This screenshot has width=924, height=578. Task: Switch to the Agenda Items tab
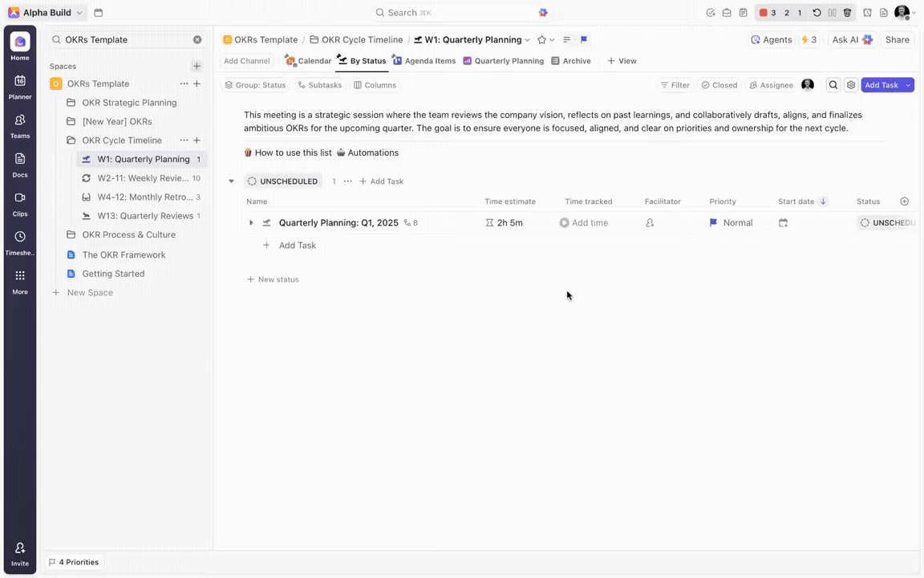point(423,61)
